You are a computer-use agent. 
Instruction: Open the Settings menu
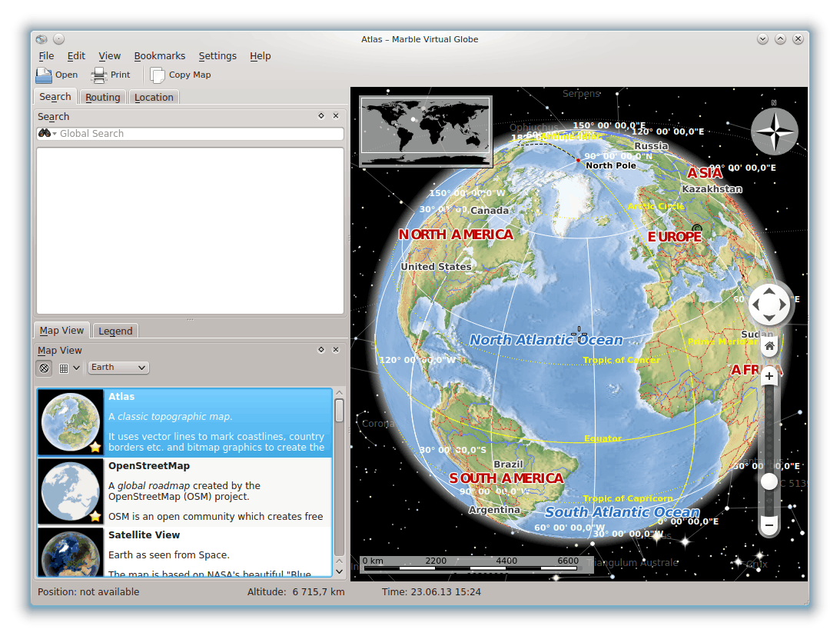pyautogui.click(x=217, y=56)
